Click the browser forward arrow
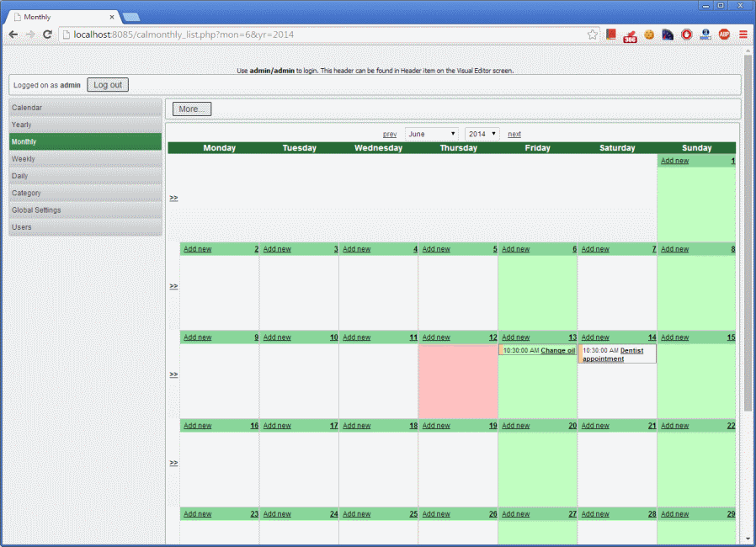The image size is (756, 547). [30, 35]
